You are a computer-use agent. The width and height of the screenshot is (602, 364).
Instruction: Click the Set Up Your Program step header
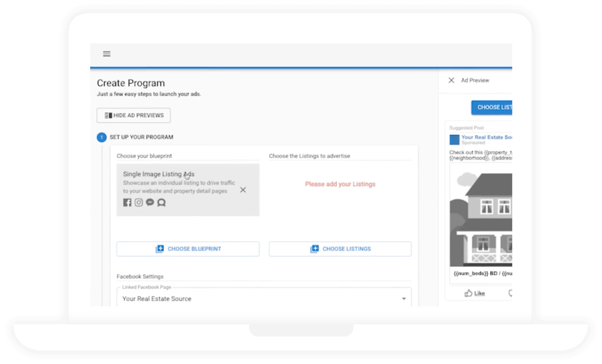(141, 137)
